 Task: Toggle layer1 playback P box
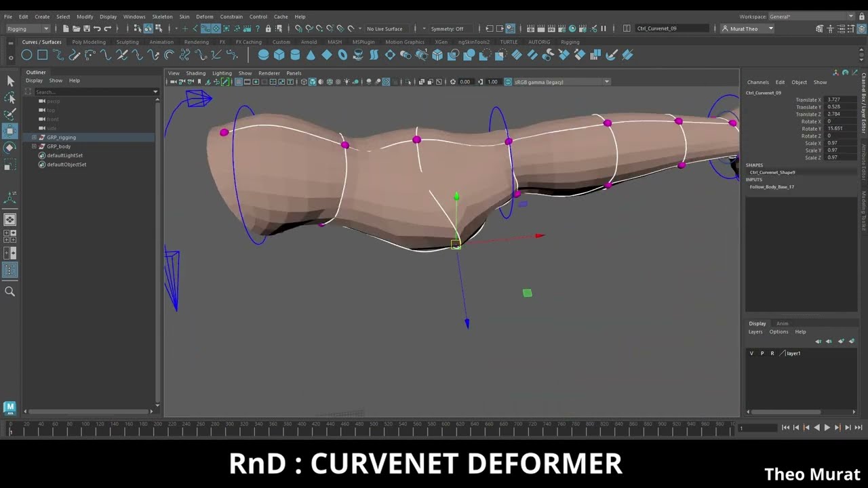click(762, 353)
